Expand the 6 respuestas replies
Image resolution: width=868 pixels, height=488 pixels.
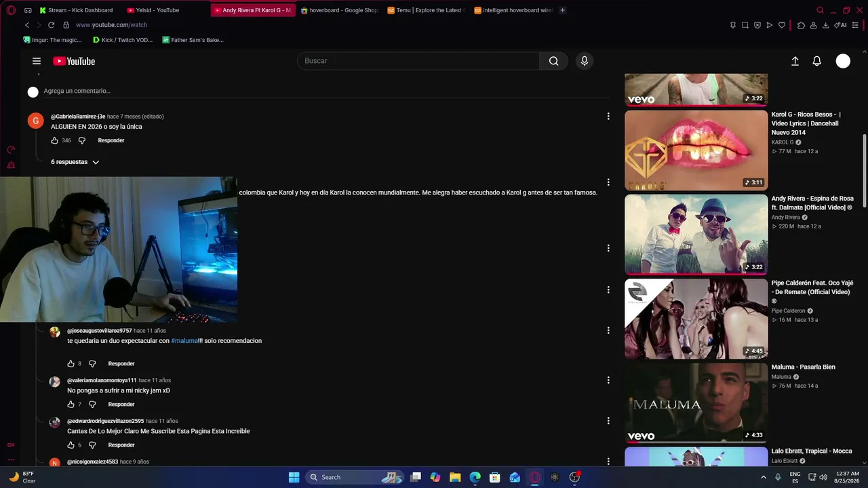(x=75, y=162)
